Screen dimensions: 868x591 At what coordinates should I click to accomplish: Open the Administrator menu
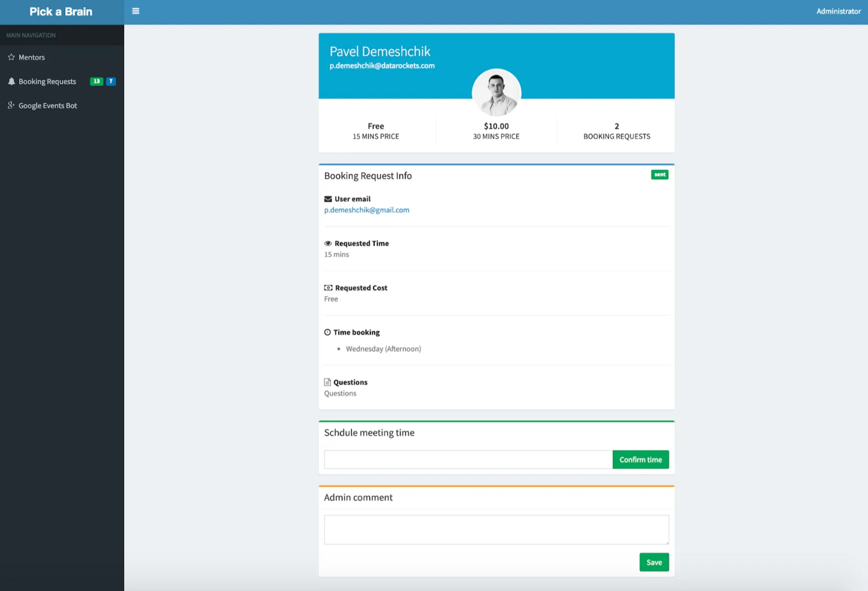point(838,11)
